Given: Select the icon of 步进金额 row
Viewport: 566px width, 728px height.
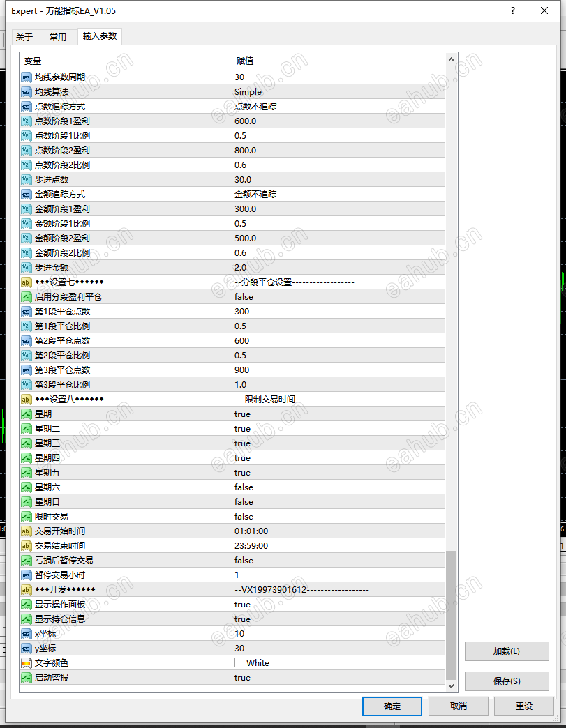Looking at the screenshot, I should coord(27,268).
